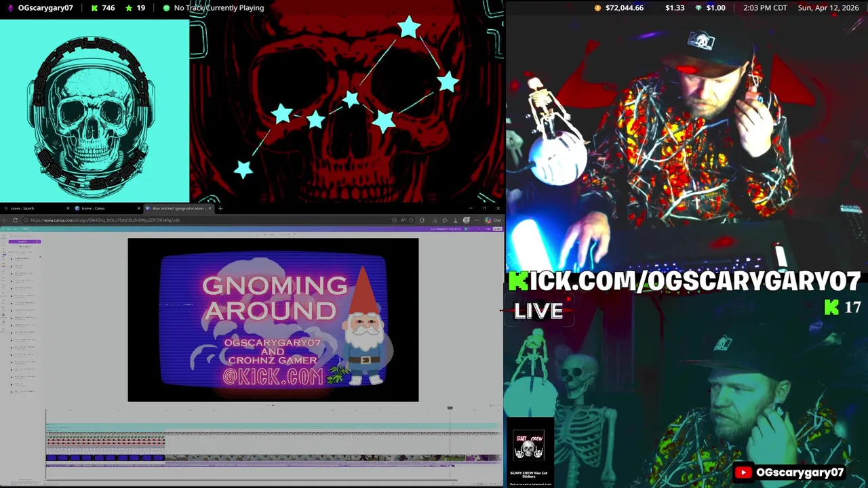The width and height of the screenshot is (868, 488).
Task: Open a new browser tab with plus button
Action: [220, 208]
